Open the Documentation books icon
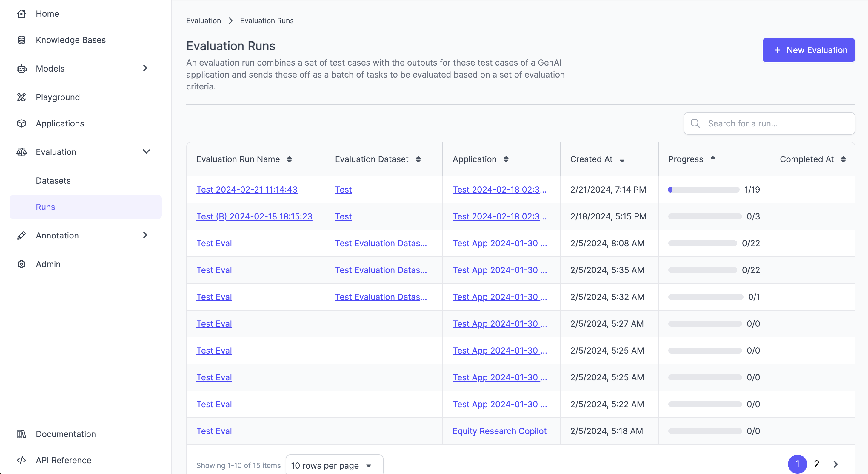868x474 pixels. tap(21, 434)
